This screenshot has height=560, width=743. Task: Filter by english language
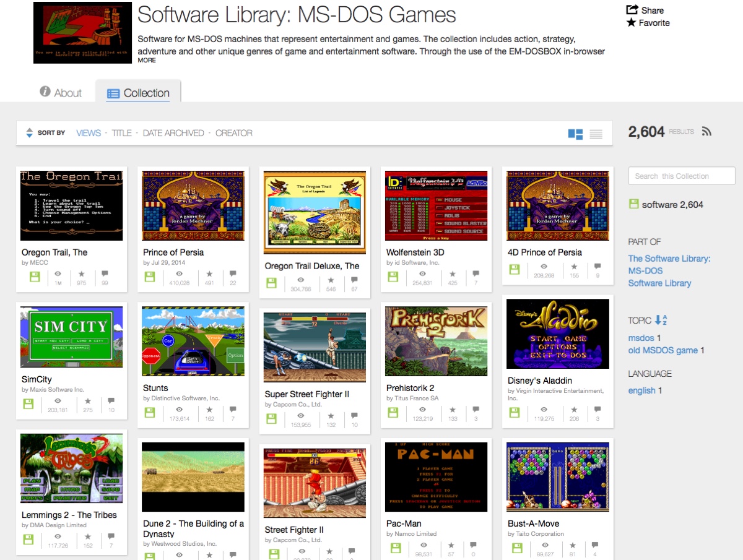pos(641,390)
